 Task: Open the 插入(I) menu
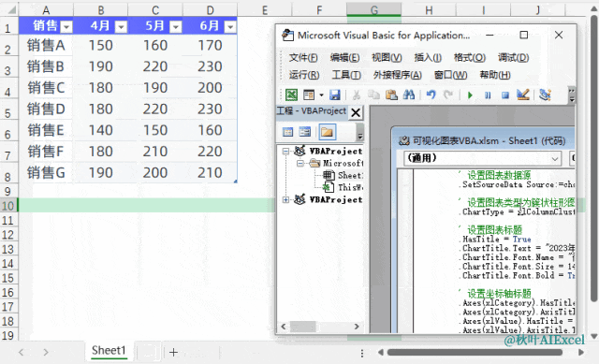[x=428, y=58]
